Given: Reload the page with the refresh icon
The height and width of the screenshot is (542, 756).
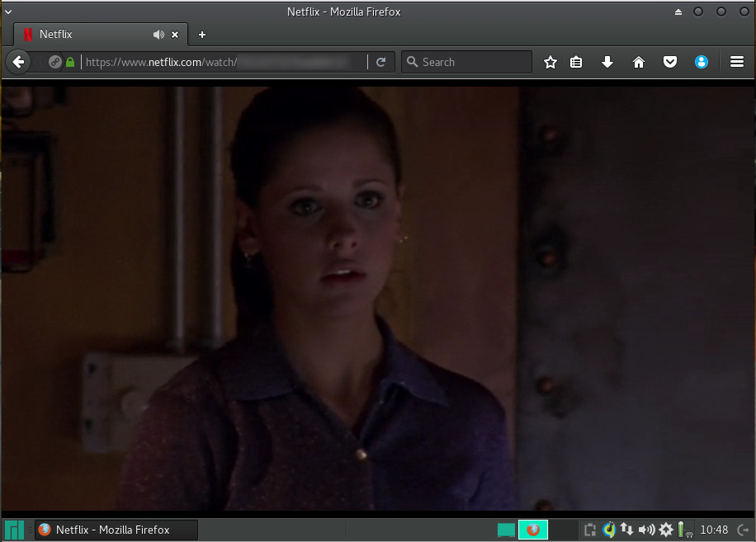Looking at the screenshot, I should point(380,62).
